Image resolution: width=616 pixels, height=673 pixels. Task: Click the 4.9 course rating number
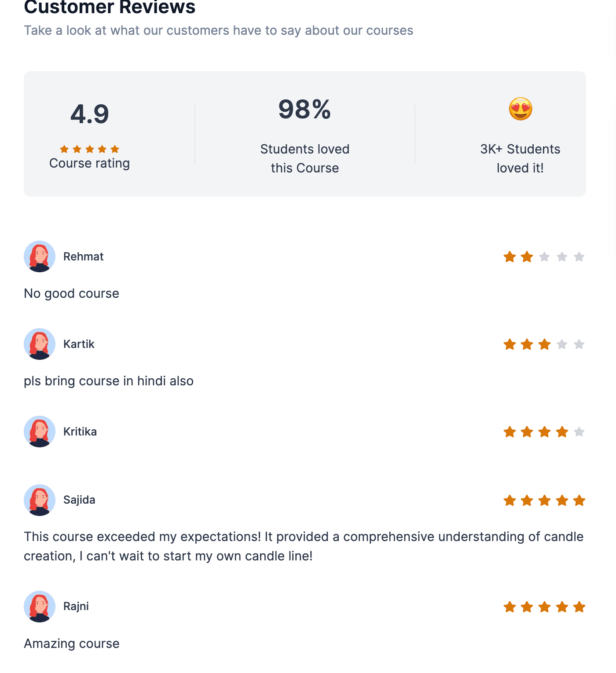pos(89,114)
